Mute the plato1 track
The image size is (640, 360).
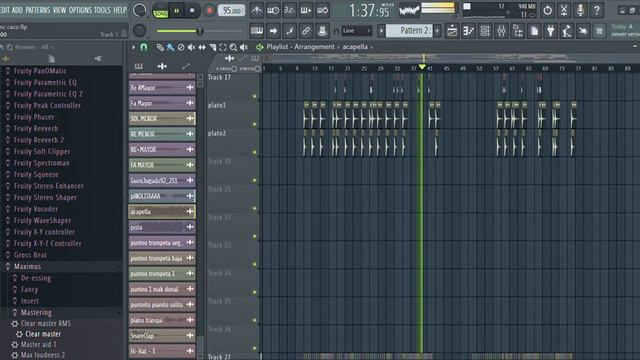[255, 124]
